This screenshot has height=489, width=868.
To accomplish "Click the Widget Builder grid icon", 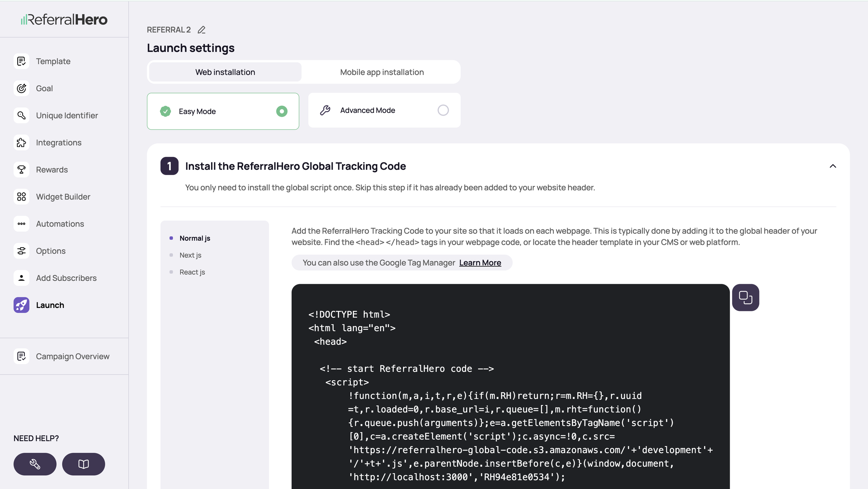I will pyautogui.click(x=21, y=197).
